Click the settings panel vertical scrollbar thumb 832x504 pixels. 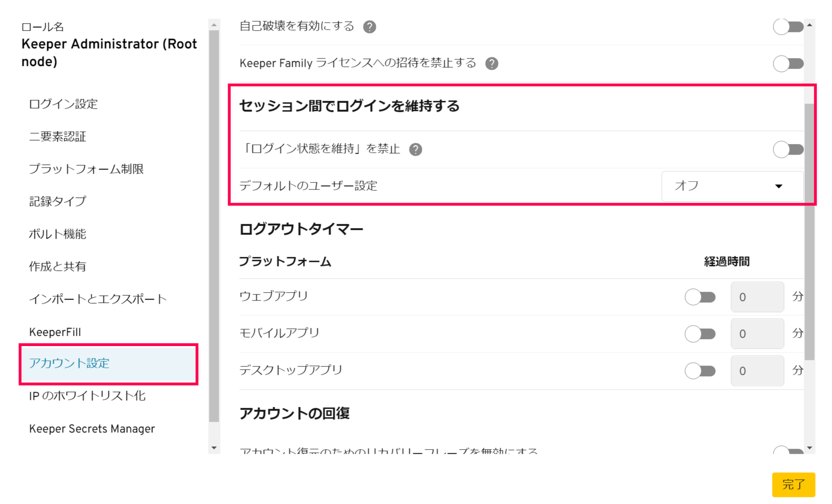point(809,231)
